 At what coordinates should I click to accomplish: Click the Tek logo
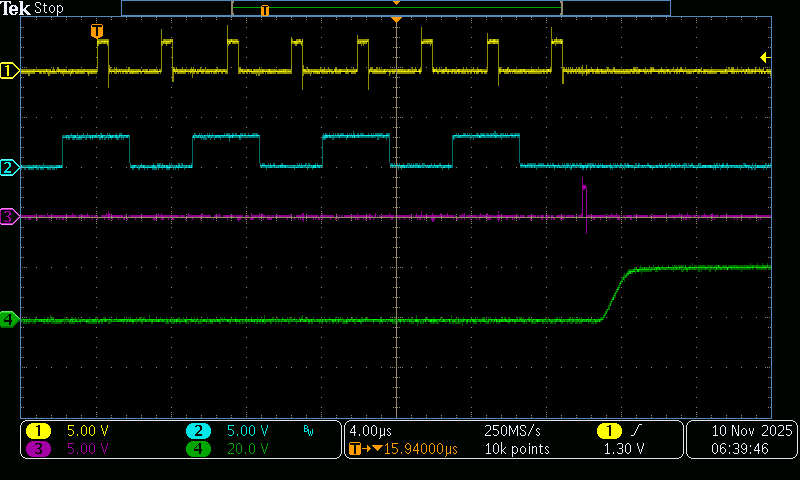(16, 8)
